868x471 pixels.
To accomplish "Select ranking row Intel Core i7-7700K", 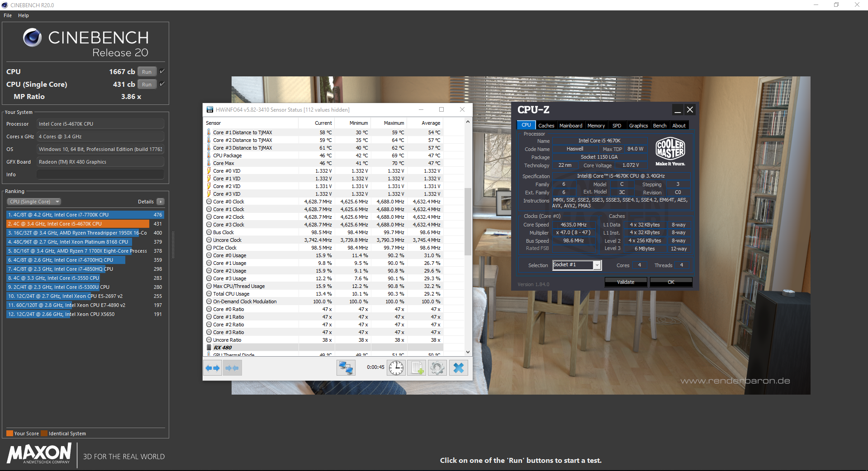I will [x=85, y=215].
